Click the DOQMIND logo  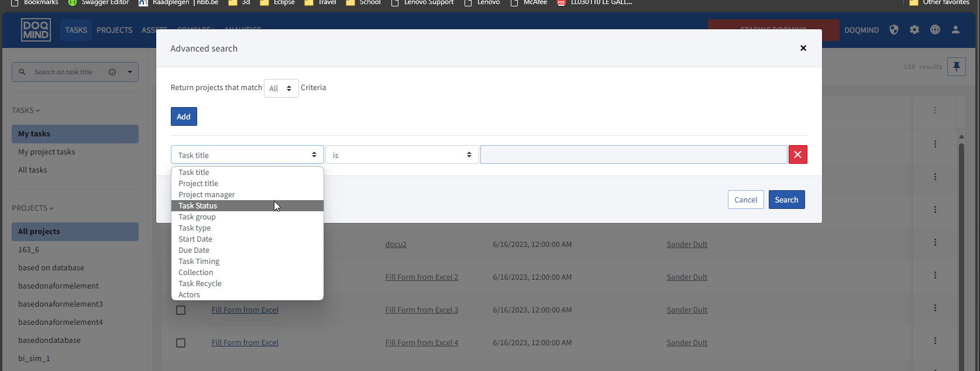click(x=36, y=30)
